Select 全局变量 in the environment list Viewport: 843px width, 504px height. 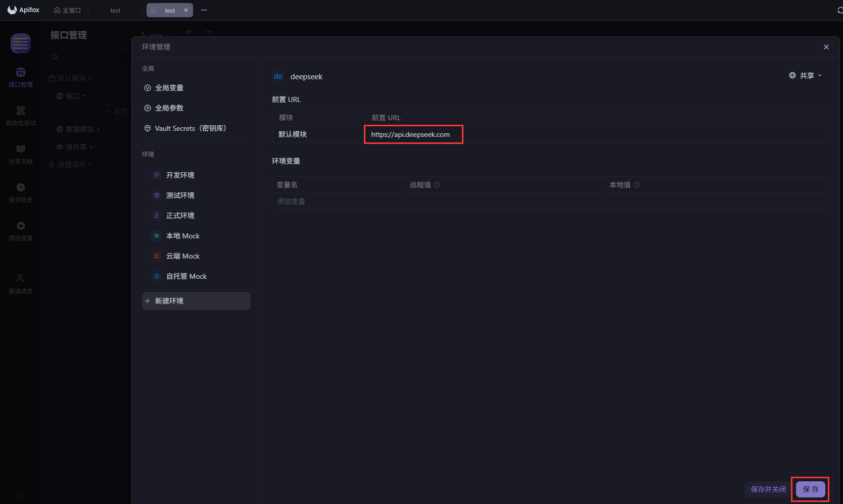click(196, 88)
